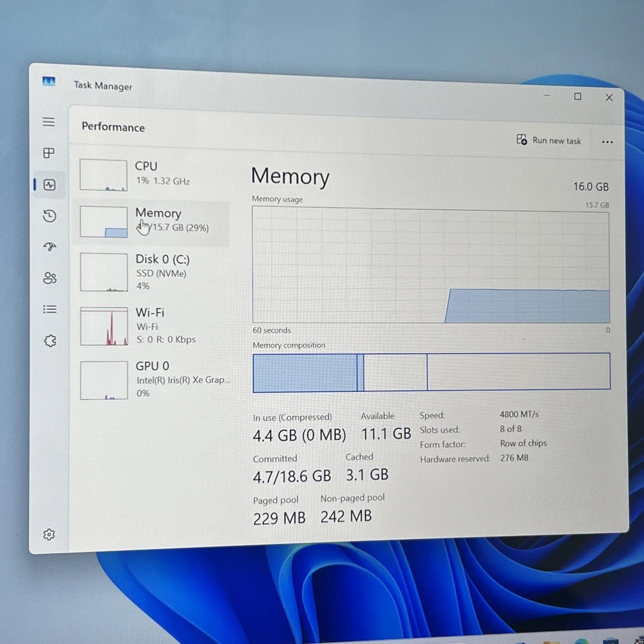Open the Details list icon
The height and width of the screenshot is (644, 644).
[50, 309]
